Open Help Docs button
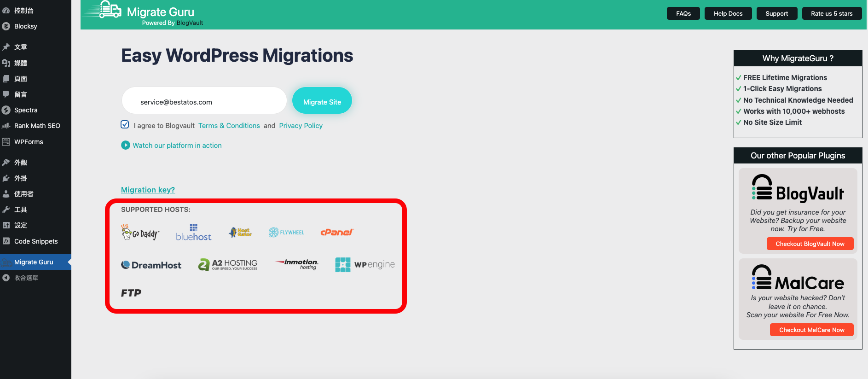The image size is (868, 379). click(x=728, y=13)
